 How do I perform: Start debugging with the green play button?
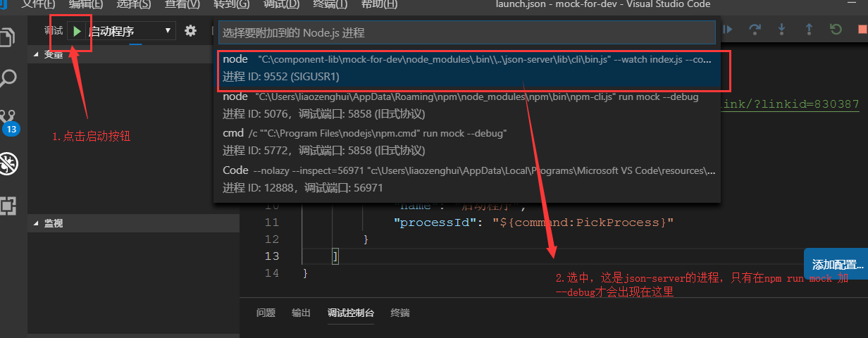(77, 31)
